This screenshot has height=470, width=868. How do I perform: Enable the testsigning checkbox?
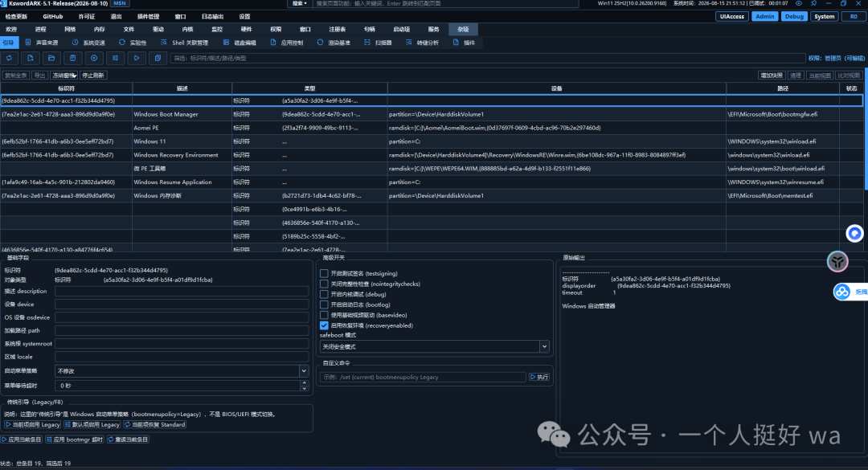point(324,273)
